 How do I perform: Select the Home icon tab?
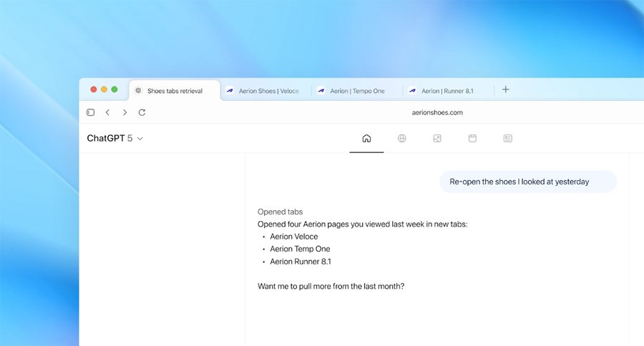(x=366, y=138)
